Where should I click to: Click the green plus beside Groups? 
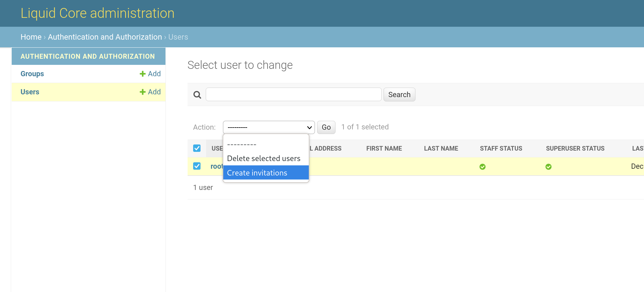tap(142, 74)
